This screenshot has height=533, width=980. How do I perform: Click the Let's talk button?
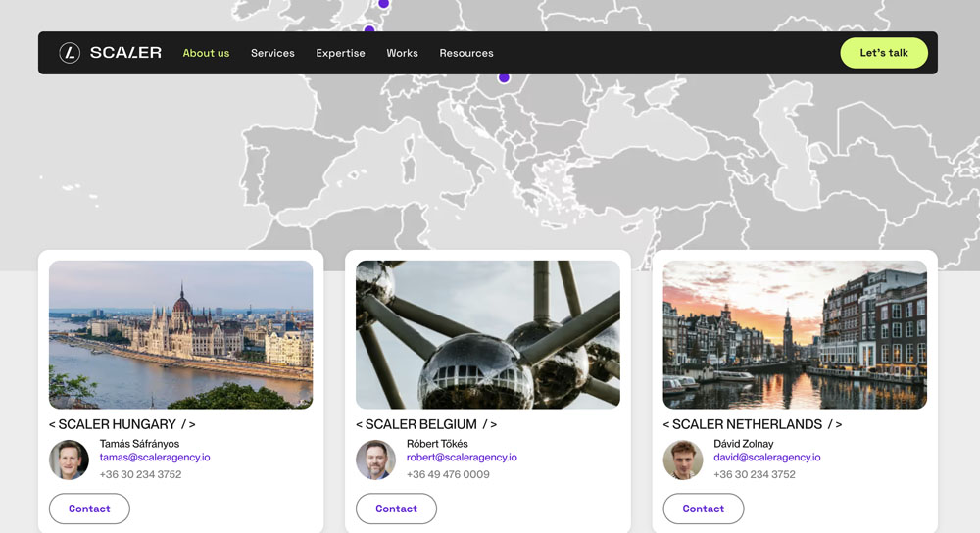[x=884, y=53]
